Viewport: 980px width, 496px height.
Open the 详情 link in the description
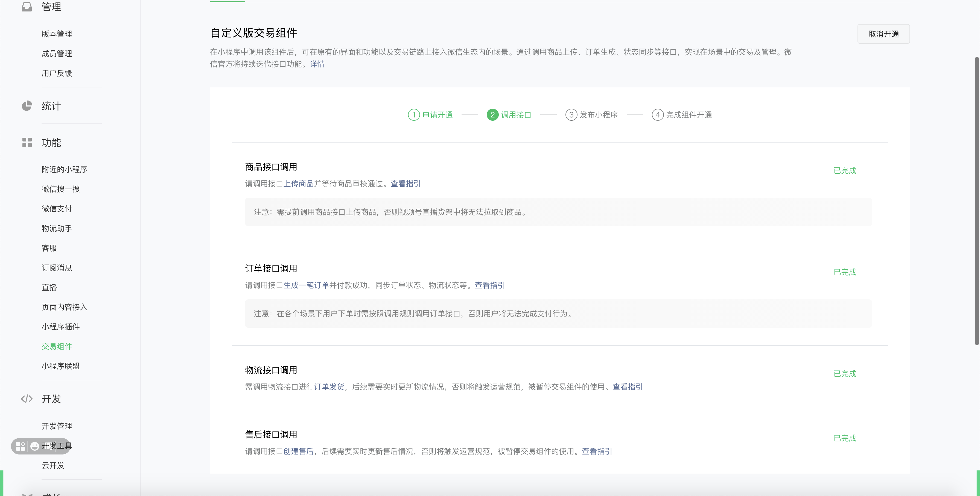pyautogui.click(x=317, y=64)
